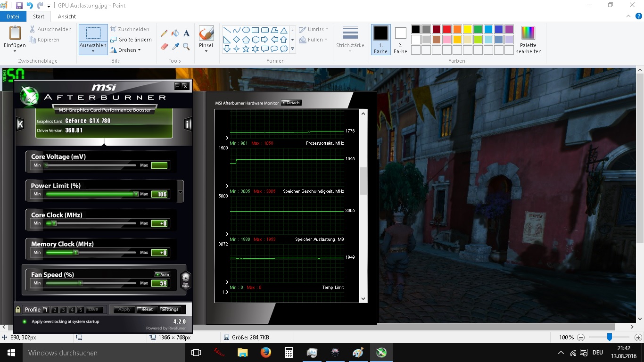Open the Strichstärke line width menu
The width and height of the screenshot is (644, 362).
pyautogui.click(x=350, y=39)
